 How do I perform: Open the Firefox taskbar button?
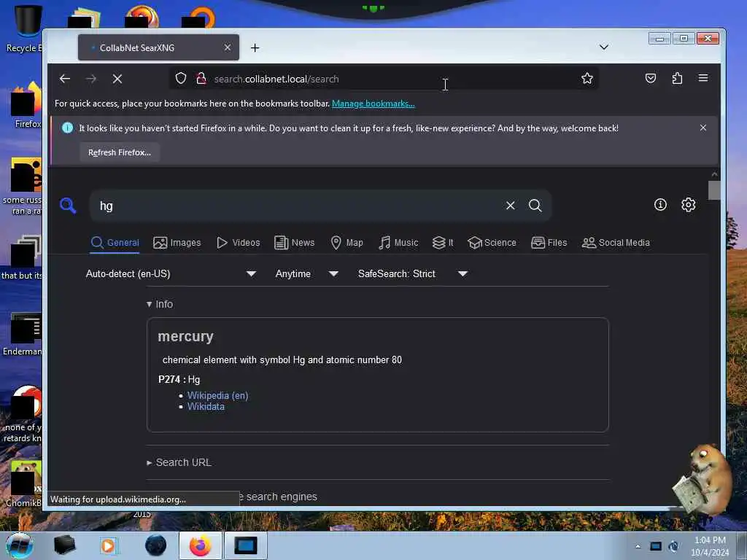(200, 545)
